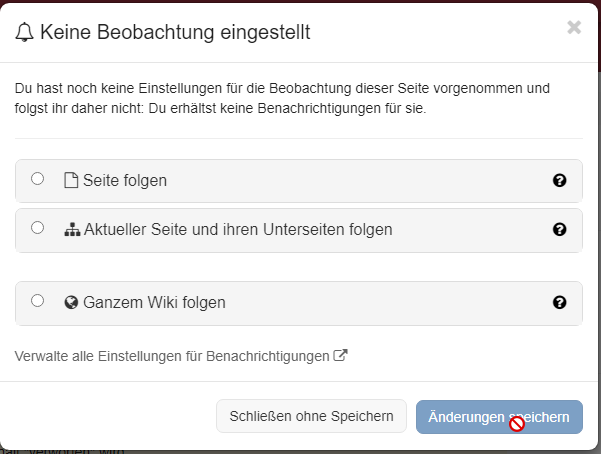Click the page icon beside Seite folgen
This screenshot has width=601, height=454.
(71, 180)
